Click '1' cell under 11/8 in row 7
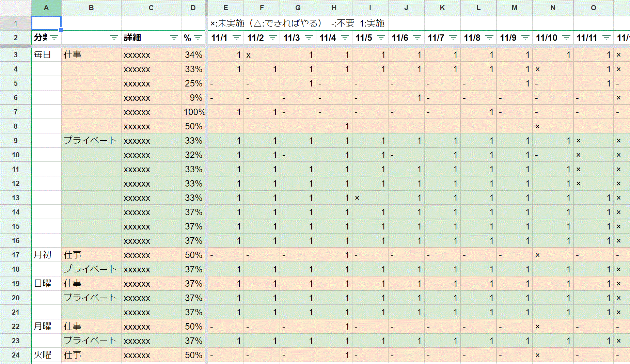This screenshot has height=364, width=630. tap(478, 112)
